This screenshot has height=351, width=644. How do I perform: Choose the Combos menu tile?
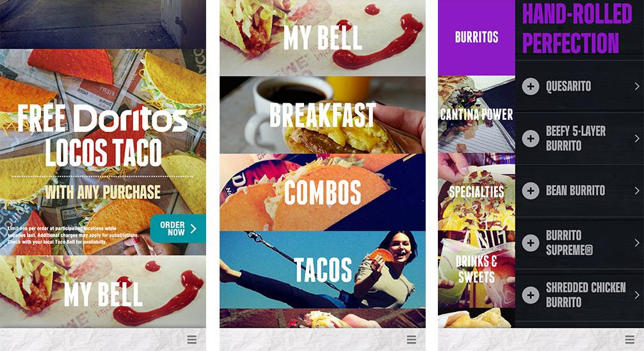323,192
